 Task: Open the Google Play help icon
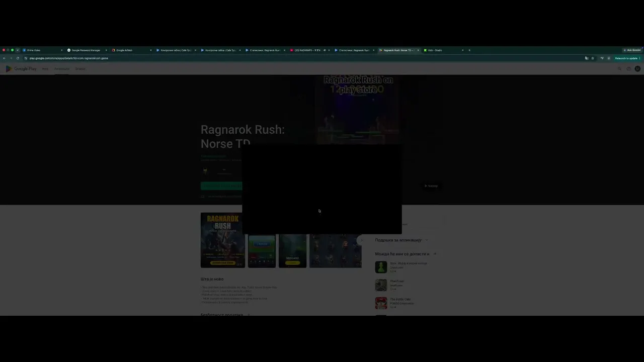[x=628, y=69]
